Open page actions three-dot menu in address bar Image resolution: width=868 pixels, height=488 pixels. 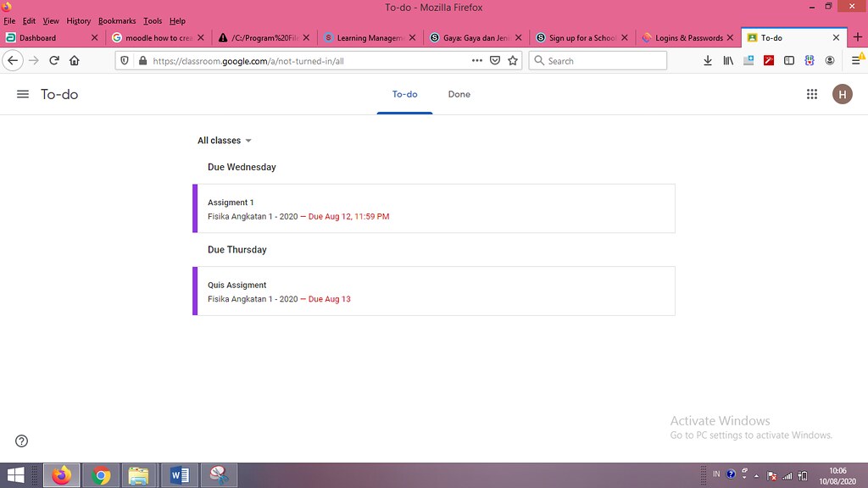coord(476,61)
